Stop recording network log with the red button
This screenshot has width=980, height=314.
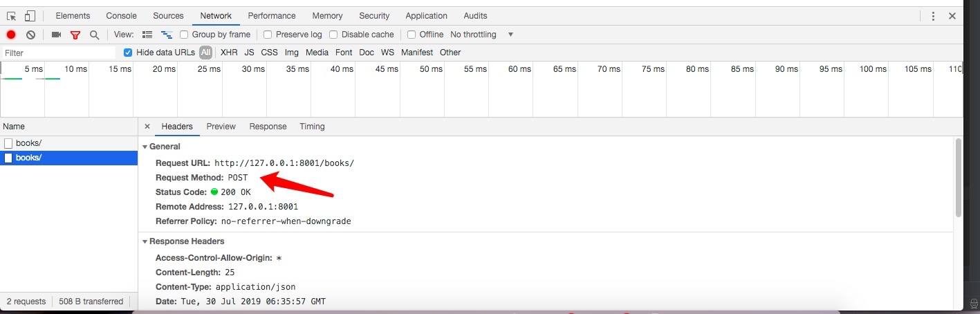(11, 35)
